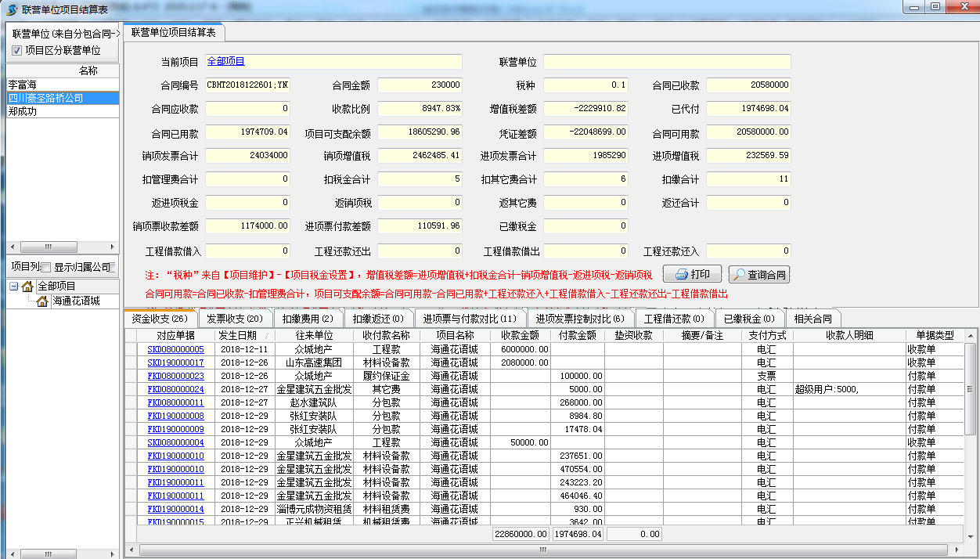This screenshot has width=980, height=559.
Task: Switch to the 发票收支 (20) tab
Action: [235, 319]
